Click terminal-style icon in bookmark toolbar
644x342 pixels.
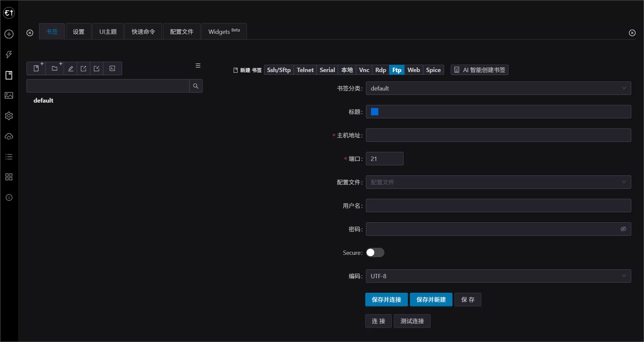click(112, 68)
